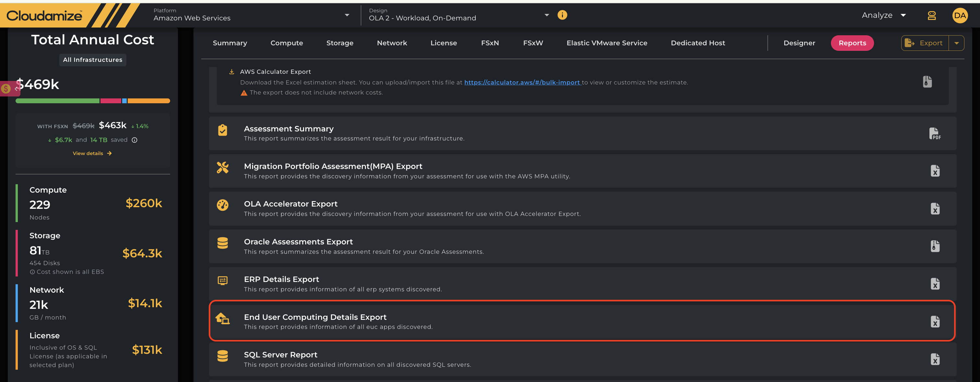Viewport: 980px width, 382px height.
Task: Open the Platform Amazon Web Services dropdown
Action: [x=251, y=15]
